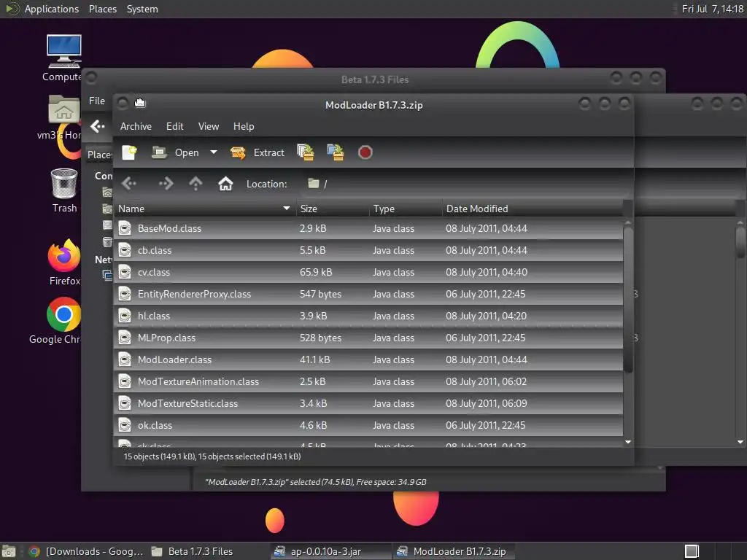Click the cv.class file icon
The image size is (747, 560).
tap(125, 273)
